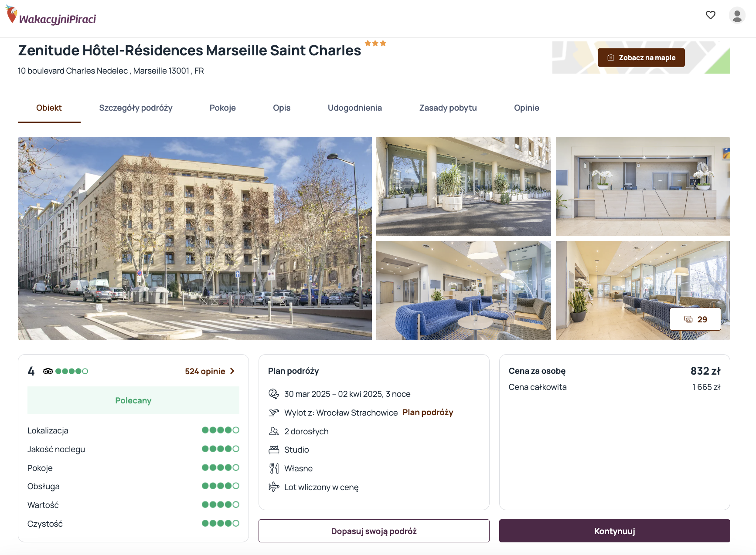Open the Udogodnienia tab
The height and width of the screenshot is (555, 756).
tap(355, 108)
